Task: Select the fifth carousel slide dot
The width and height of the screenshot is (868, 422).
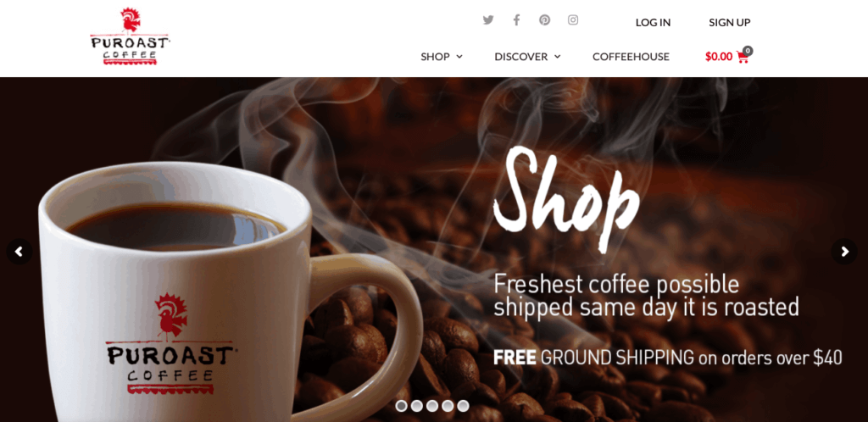Action: point(464,406)
